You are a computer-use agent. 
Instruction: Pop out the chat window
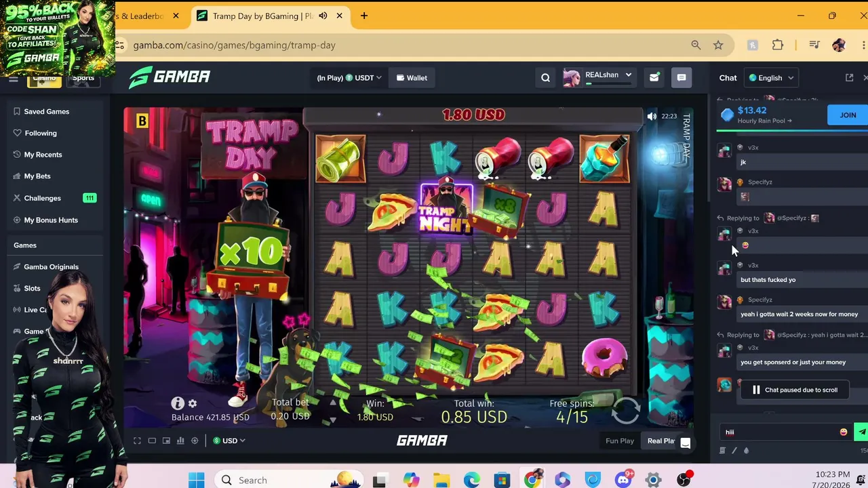pyautogui.click(x=849, y=78)
